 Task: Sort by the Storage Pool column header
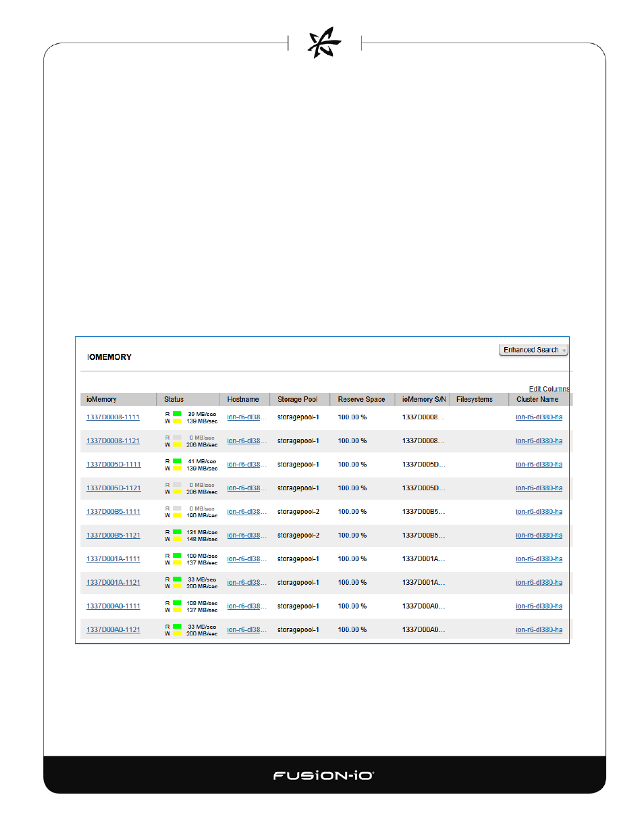[297, 399]
